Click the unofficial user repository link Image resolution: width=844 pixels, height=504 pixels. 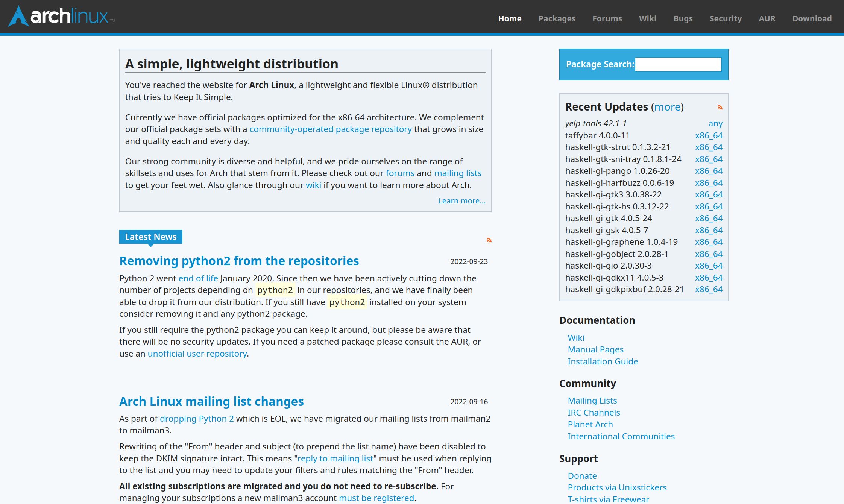click(197, 354)
